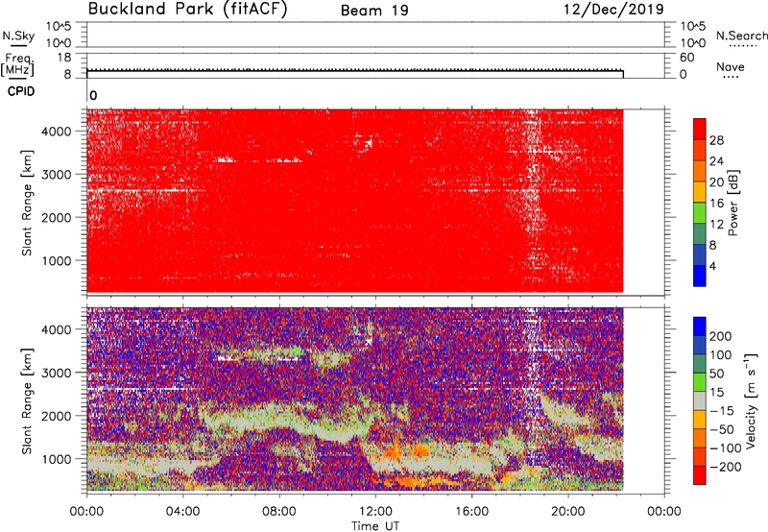Click the gray swatch in the velocity color bar

pos(700,401)
